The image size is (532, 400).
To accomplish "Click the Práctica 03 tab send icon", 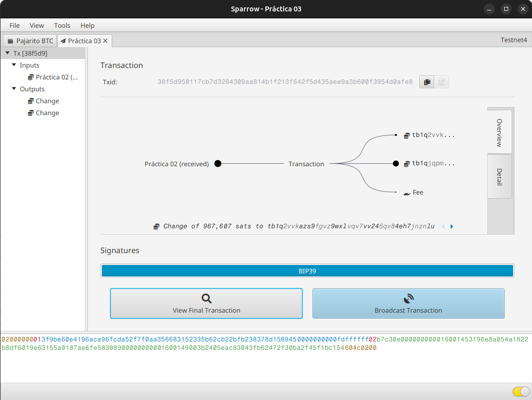I will [63, 41].
